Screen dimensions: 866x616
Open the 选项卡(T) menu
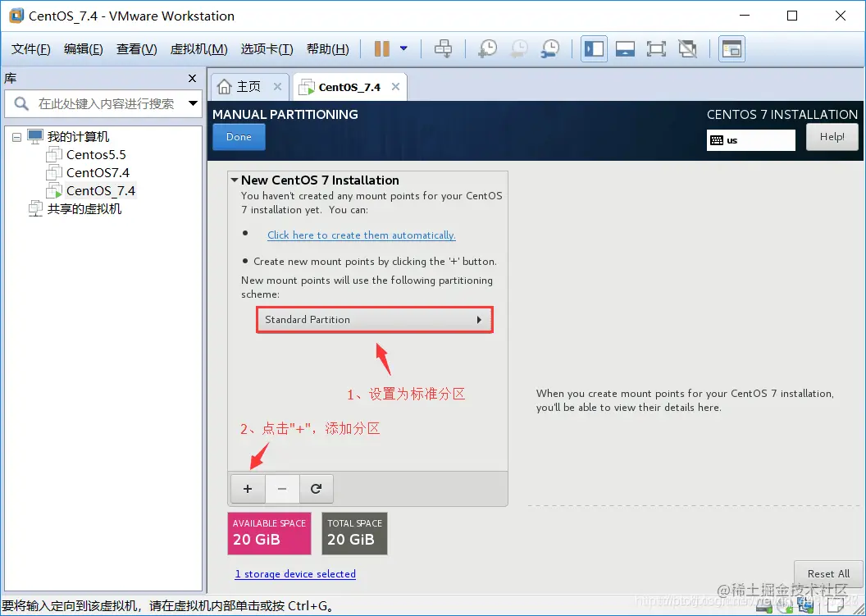(x=267, y=49)
